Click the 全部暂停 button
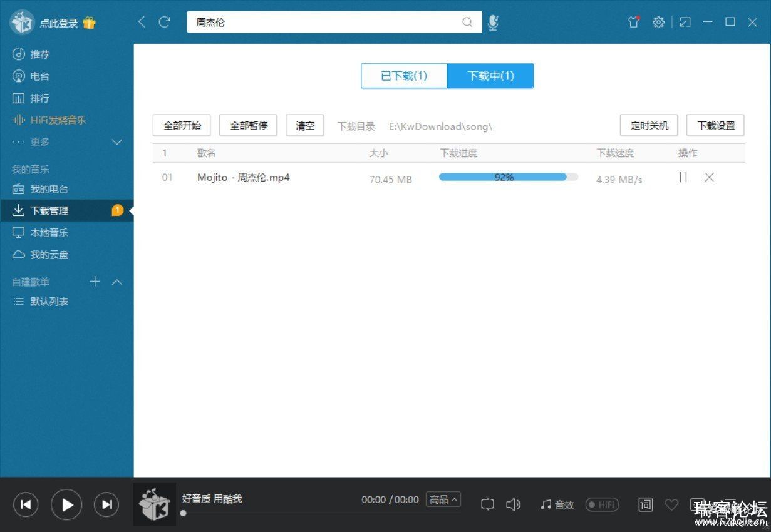771x532 pixels. coord(249,125)
